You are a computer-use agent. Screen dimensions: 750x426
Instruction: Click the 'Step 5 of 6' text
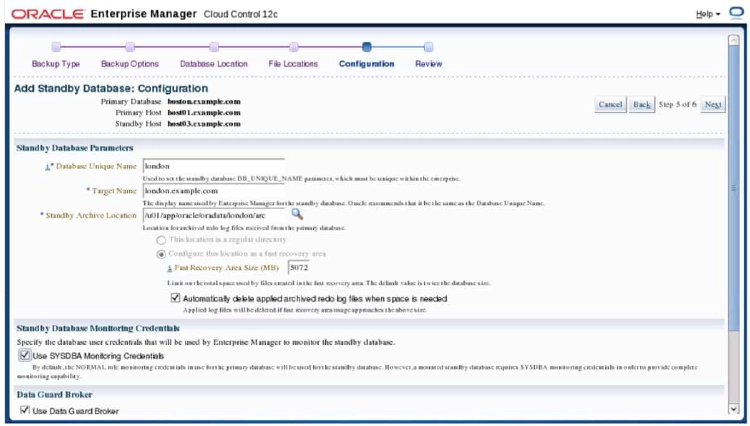tap(677, 104)
